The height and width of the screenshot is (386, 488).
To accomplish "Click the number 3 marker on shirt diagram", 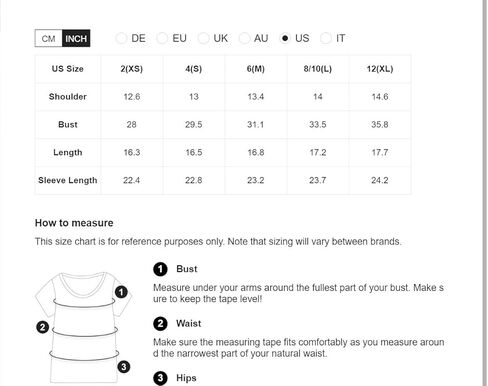I will (x=124, y=367).
